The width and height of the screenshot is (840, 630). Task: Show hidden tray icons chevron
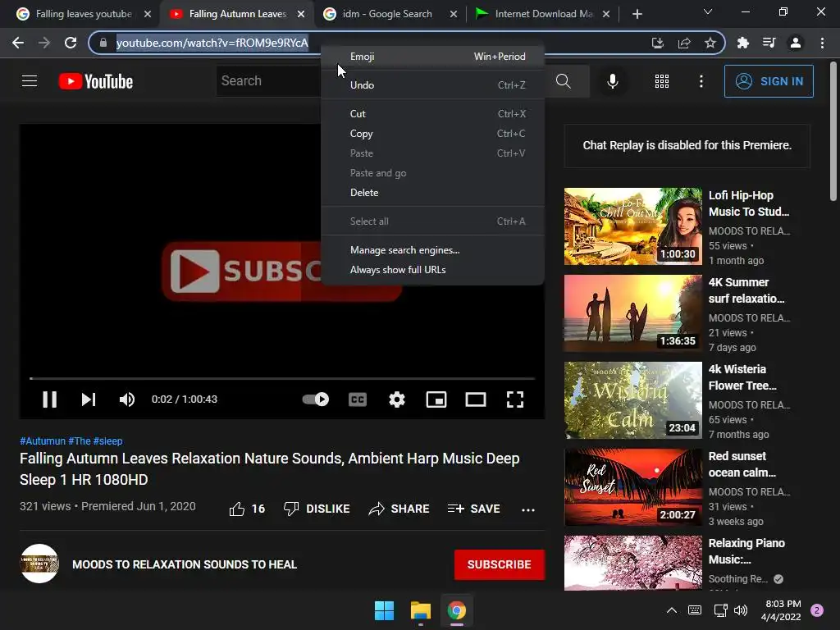pyautogui.click(x=671, y=610)
